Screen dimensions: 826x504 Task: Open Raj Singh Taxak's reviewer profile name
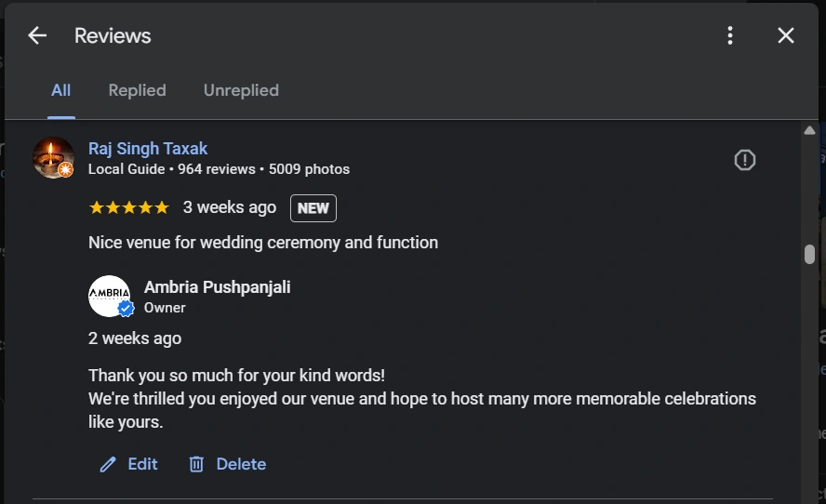[148, 149]
